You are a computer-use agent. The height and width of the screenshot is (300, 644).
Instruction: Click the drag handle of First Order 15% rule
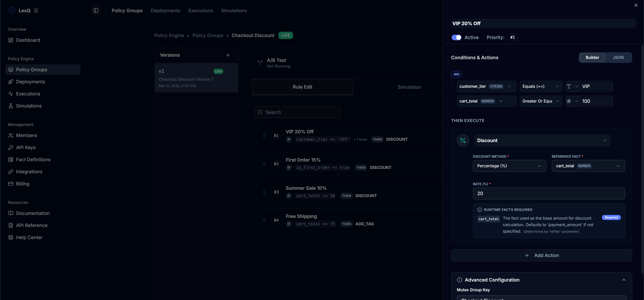tap(264, 164)
